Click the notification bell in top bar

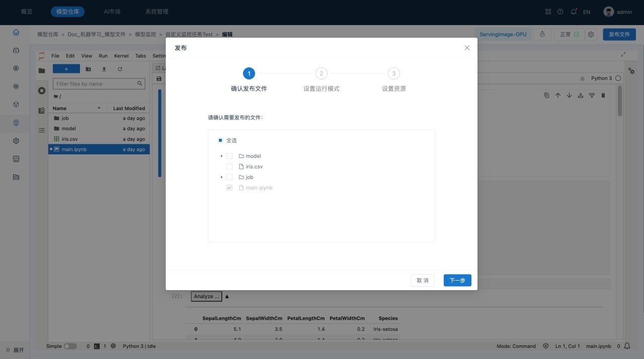(574, 12)
